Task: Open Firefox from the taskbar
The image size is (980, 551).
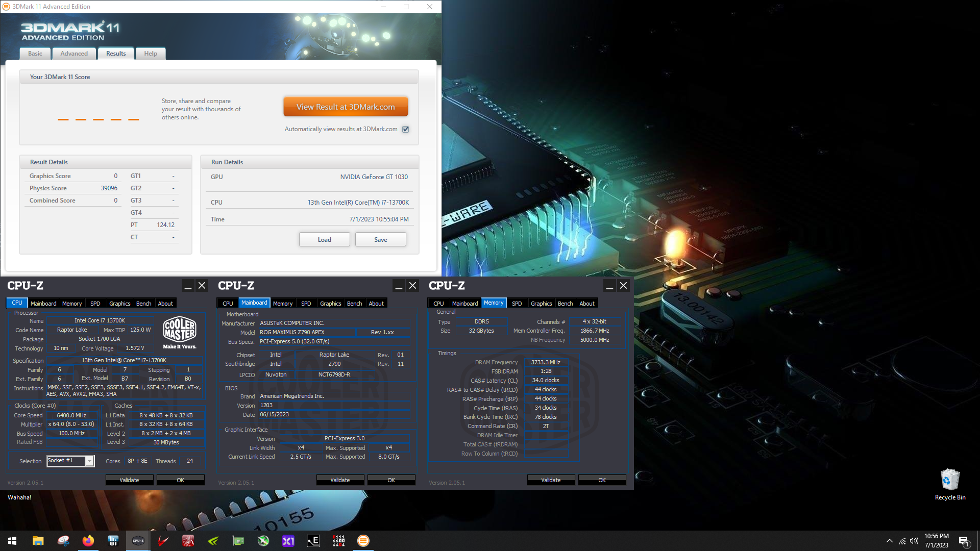Action: (x=88, y=541)
